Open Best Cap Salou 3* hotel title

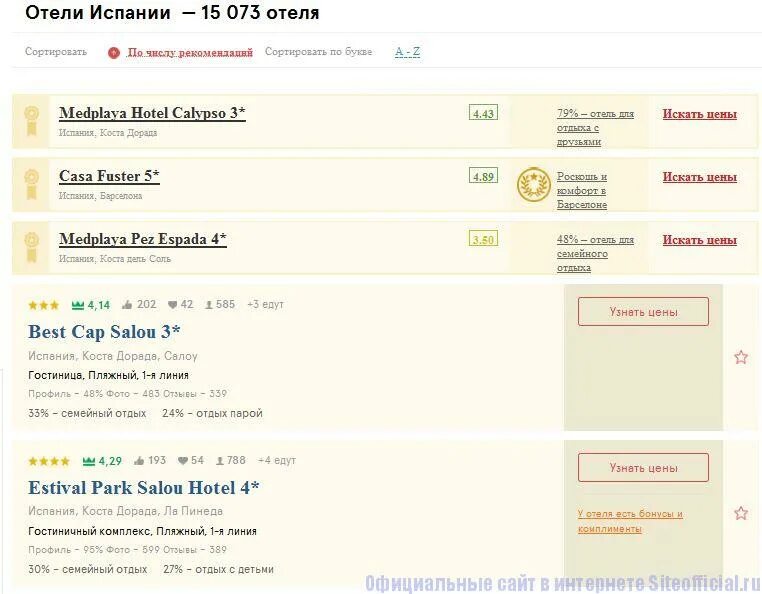coord(104,332)
